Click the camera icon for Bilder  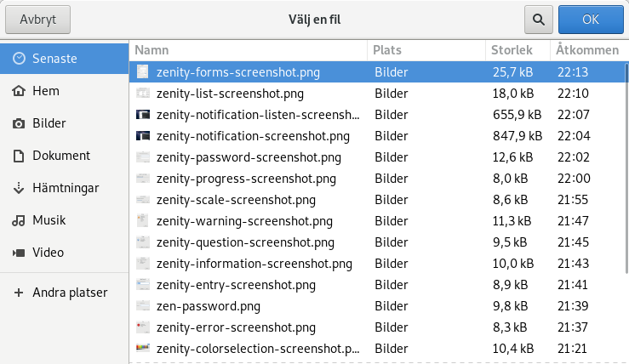(18, 123)
